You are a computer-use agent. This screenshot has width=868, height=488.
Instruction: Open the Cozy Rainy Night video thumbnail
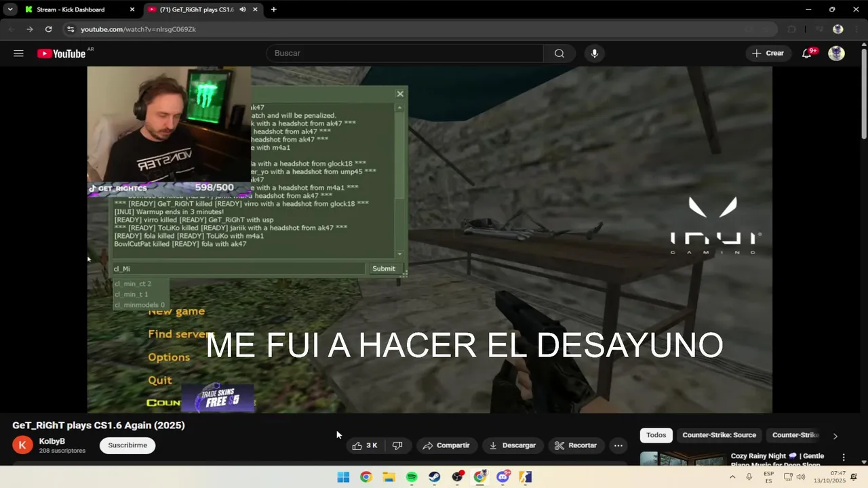pos(682,459)
